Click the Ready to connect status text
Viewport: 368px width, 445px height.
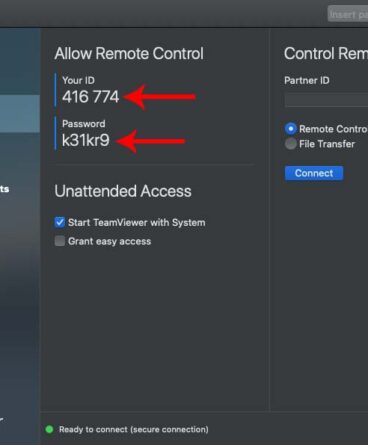coord(134,429)
